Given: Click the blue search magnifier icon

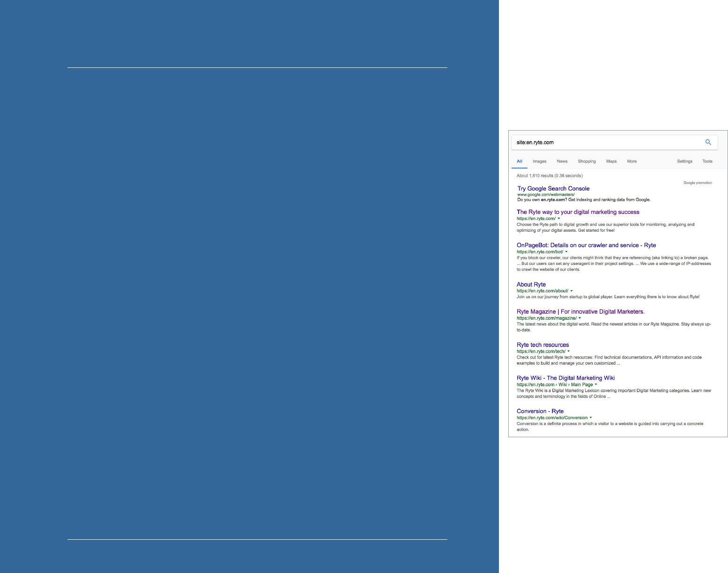Looking at the screenshot, I should 708,142.
